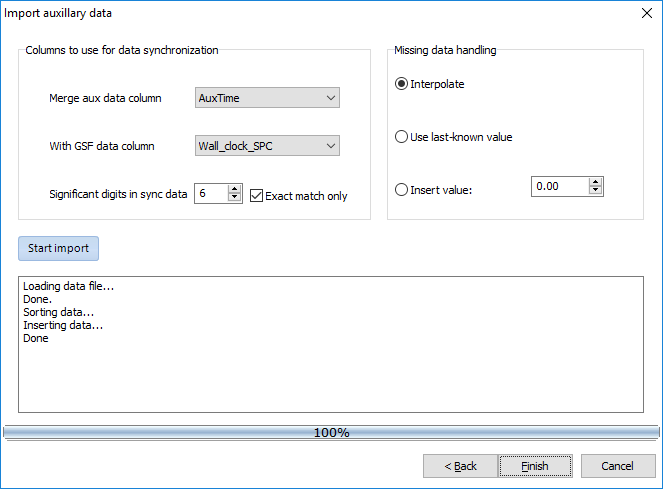This screenshot has height=489, width=663.
Task: Open the Merge aux data column dropdown
Action: (268, 98)
